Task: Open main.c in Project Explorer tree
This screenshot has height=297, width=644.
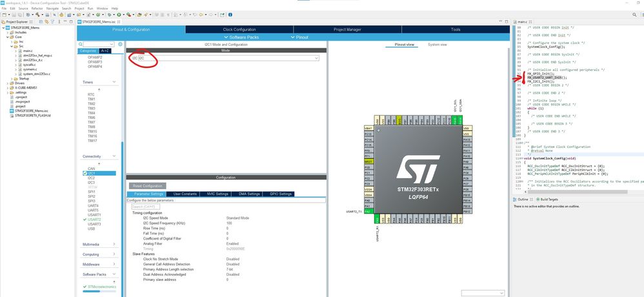Action: (x=28, y=50)
